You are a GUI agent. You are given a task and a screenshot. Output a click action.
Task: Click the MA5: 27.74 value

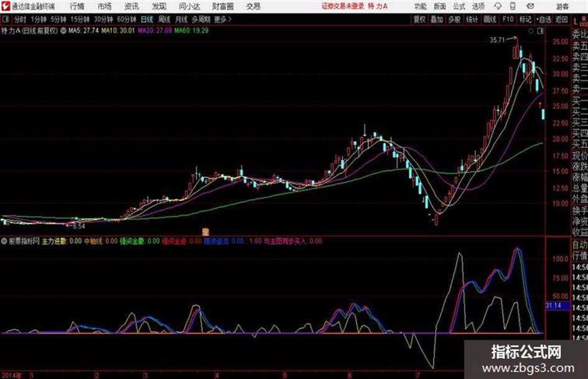pos(83,30)
